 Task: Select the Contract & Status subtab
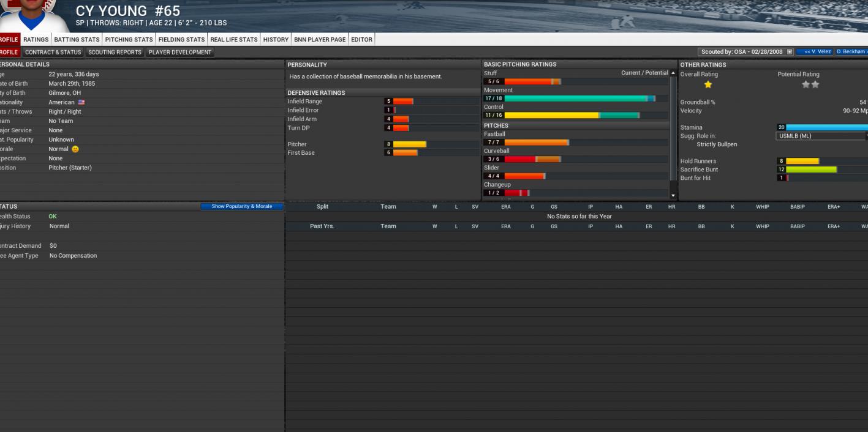(53, 52)
